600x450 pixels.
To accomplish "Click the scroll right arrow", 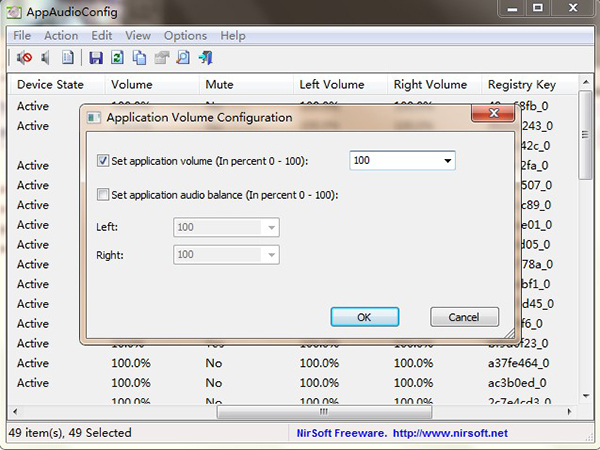I will pyautogui.click(x=570, y=412).
